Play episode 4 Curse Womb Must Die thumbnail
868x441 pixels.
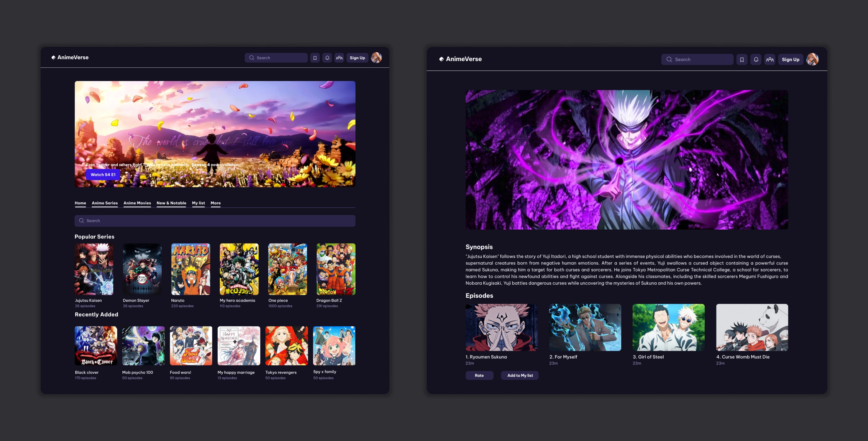(x=752, y=327)
